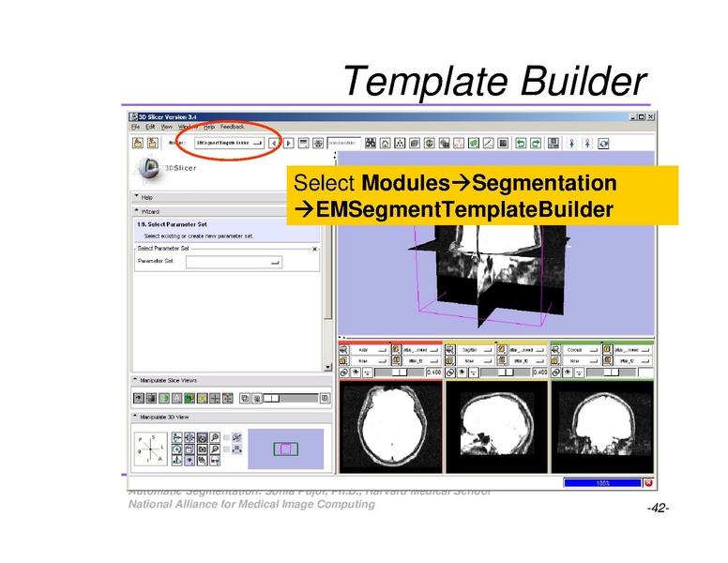Click the green Undo arrow icon
The width and height of the screenshot is (728, 563).
tap(521, 143)
